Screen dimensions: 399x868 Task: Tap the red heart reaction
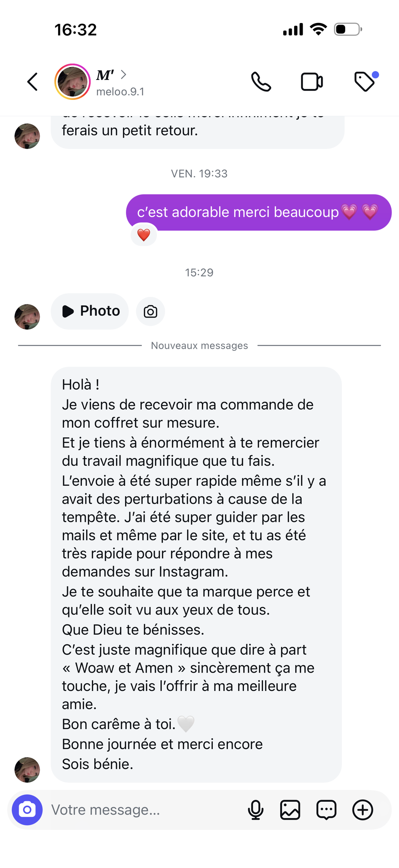(x=144, y=235)
